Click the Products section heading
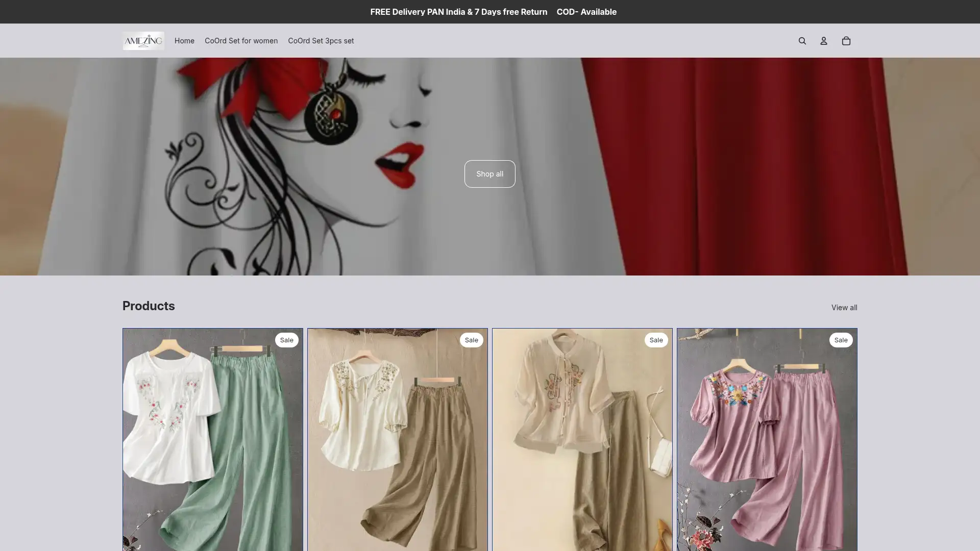Screen dimensions: 980x551 [148, 305]
